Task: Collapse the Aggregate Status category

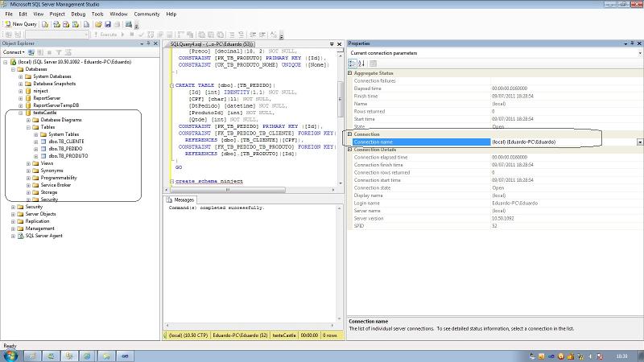Action: [350, 73]
